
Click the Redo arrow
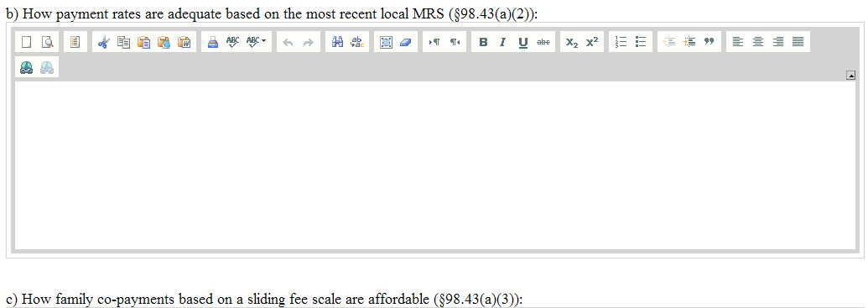coord(309,42)
